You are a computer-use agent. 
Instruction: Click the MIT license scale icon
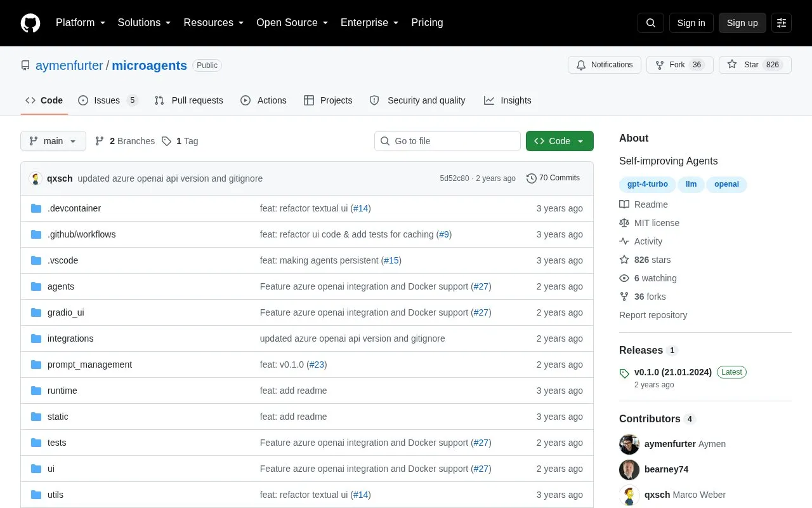624,223
